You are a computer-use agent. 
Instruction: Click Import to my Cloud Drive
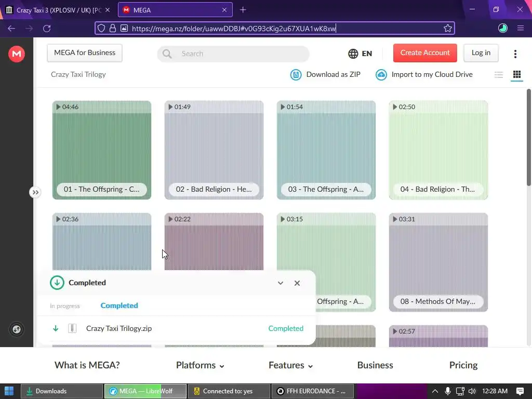click(x=424, y=75)
